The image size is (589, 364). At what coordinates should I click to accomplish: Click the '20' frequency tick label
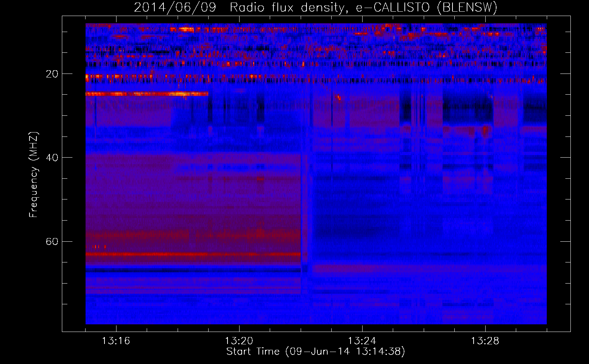[x=52, y=74]
